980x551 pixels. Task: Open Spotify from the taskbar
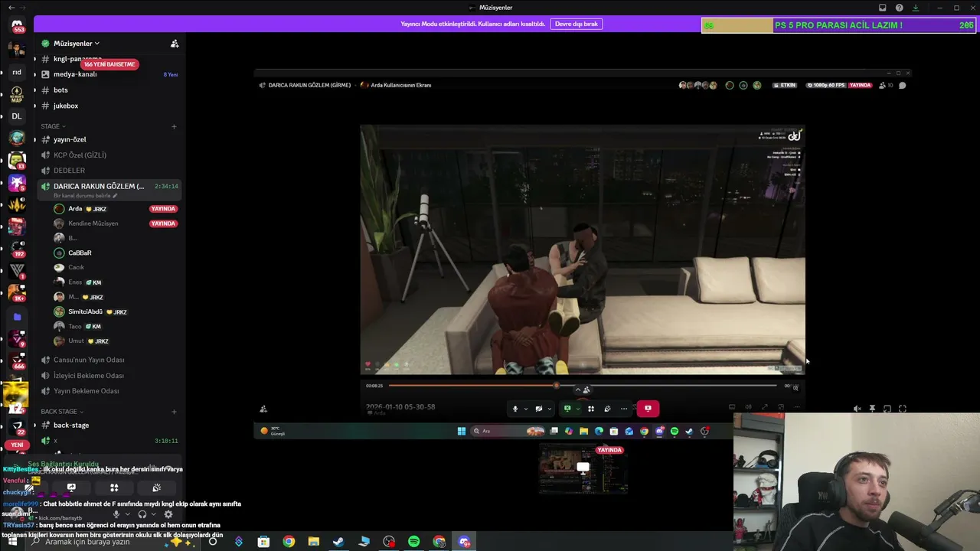coord(413,542)
